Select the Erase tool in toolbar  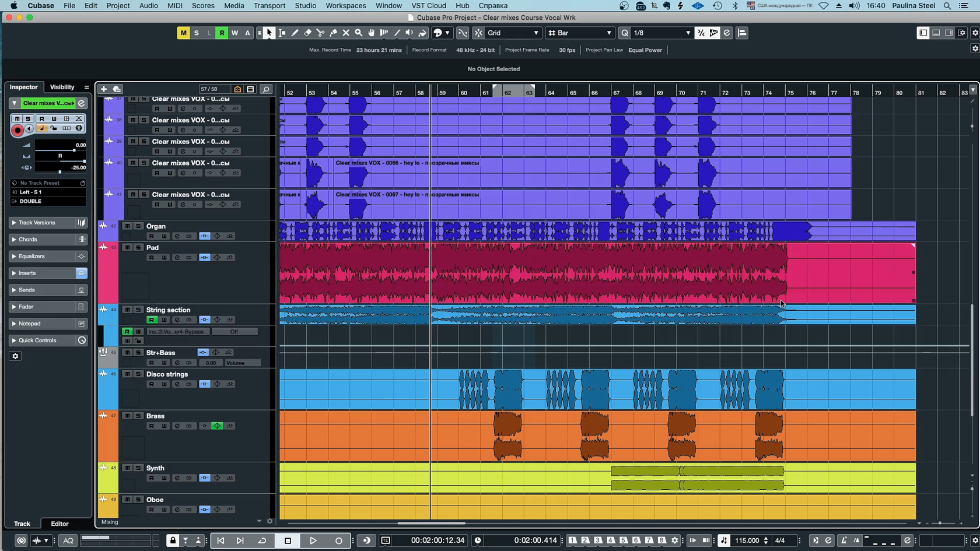point(307,33)
